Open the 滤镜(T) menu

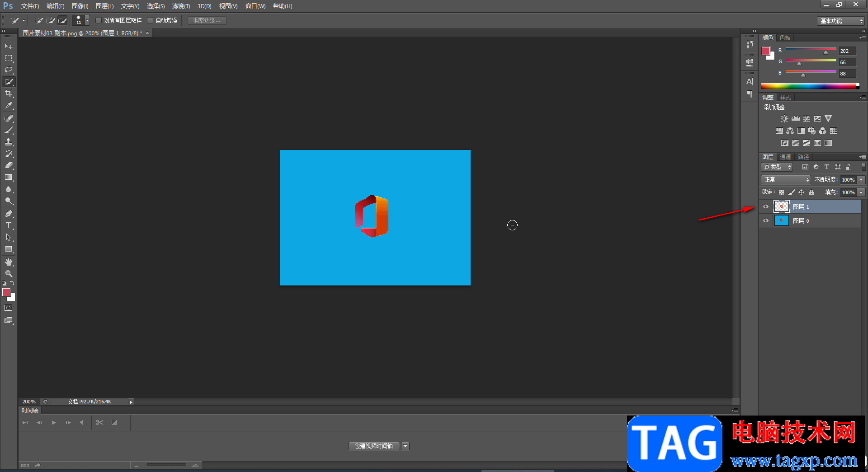click(181, 6)
